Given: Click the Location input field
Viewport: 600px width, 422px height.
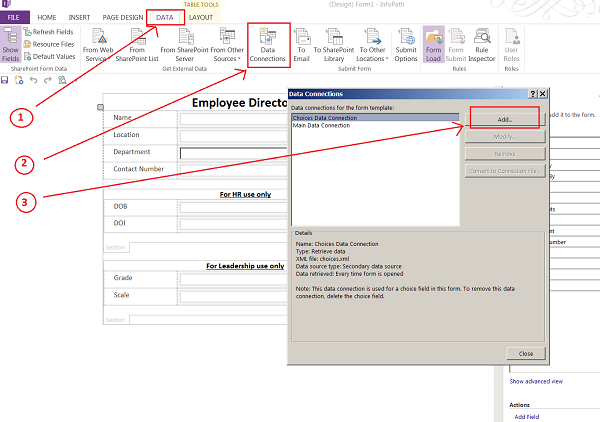Looking at the screenshot, I should coord(234,136).
